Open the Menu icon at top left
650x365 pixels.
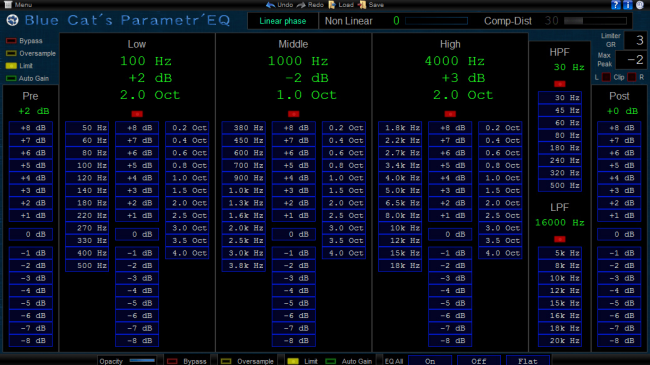pyautogui.click(x=8, y=5)
